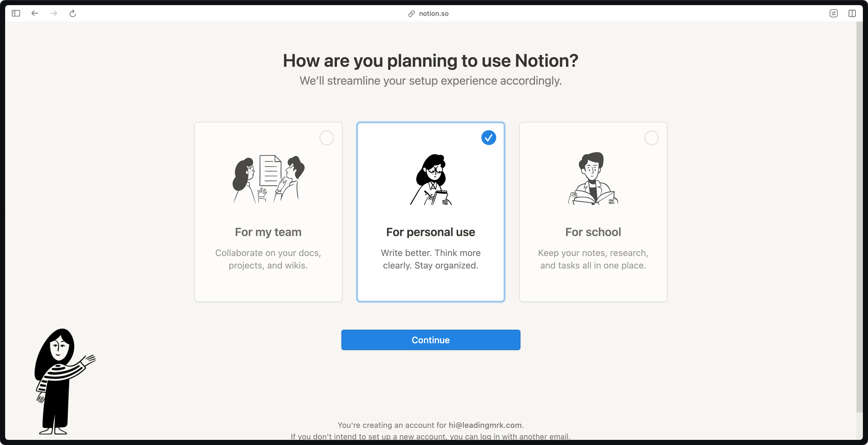The height and width of the screenshot is (445, 868).
Task: Toggle the split view icon at top right
Action: tap(852, 14)
